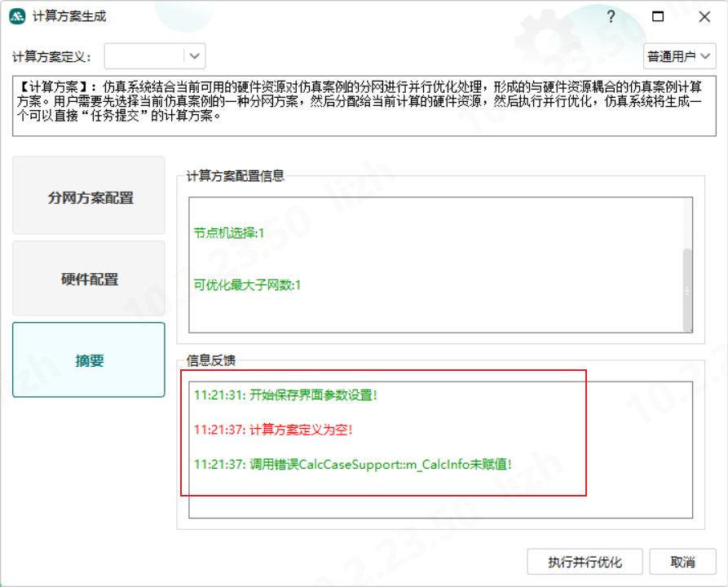Switch to the 分网方案配置 tab
The image size is (728, 587).
click(x=89, y=197)
